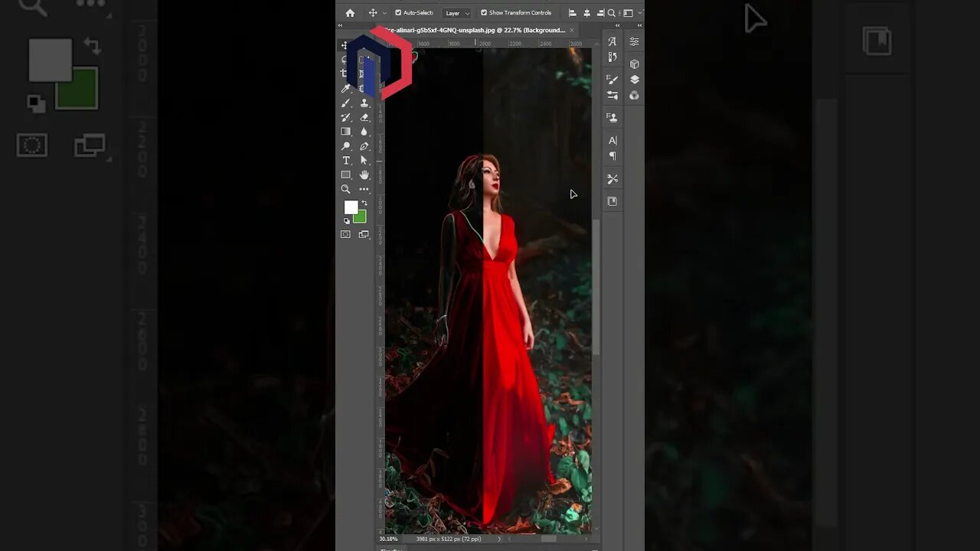Align left edges in options bar

(x=572, y=13)
